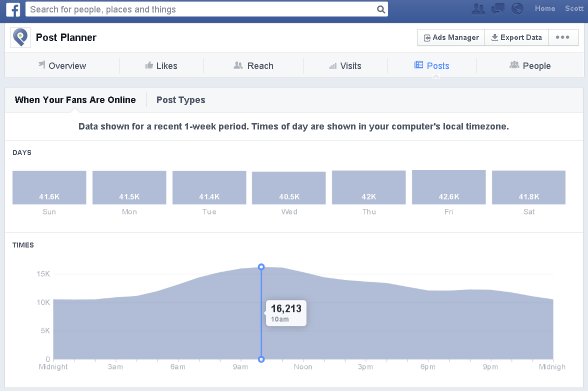Toggle the Wednesday 40.5K day bar
The image size is (588, 391).
[x=289, y=187]
